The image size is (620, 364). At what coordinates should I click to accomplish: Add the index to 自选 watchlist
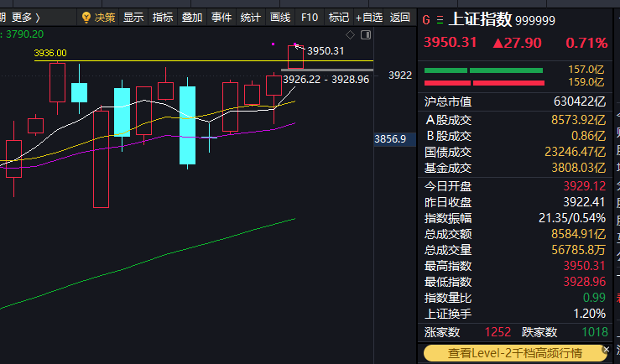(369, 18)
